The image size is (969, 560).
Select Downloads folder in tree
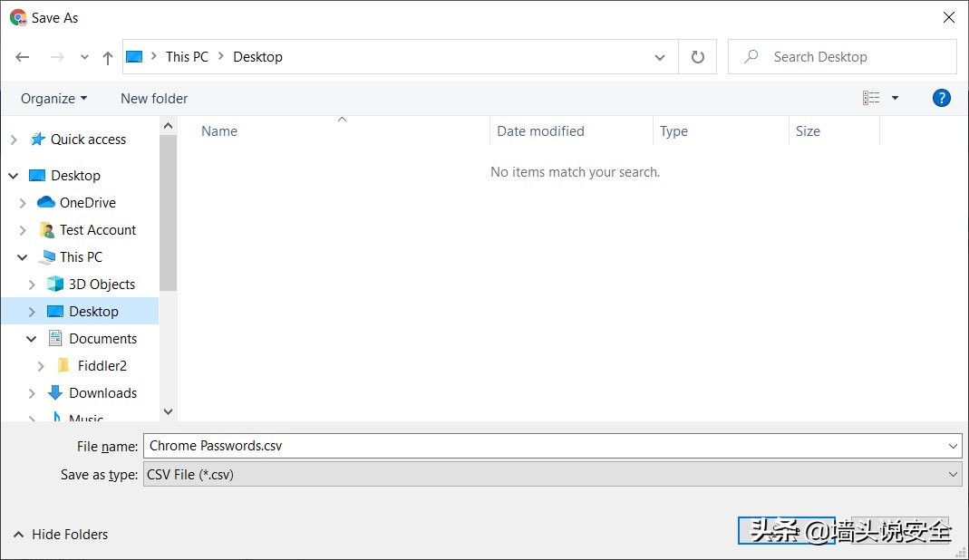[103, 393]
